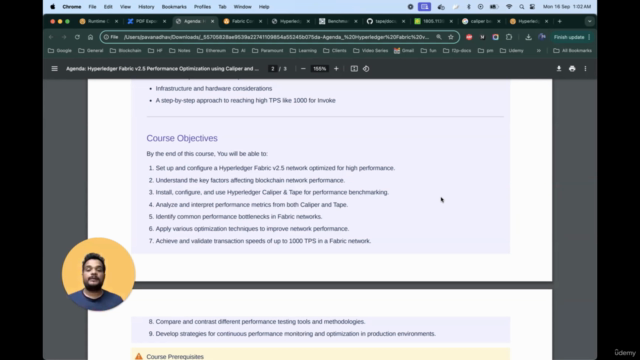This screenshot has height=360, width=640.
Task: Open the History menu
Action: coord(146,7)
